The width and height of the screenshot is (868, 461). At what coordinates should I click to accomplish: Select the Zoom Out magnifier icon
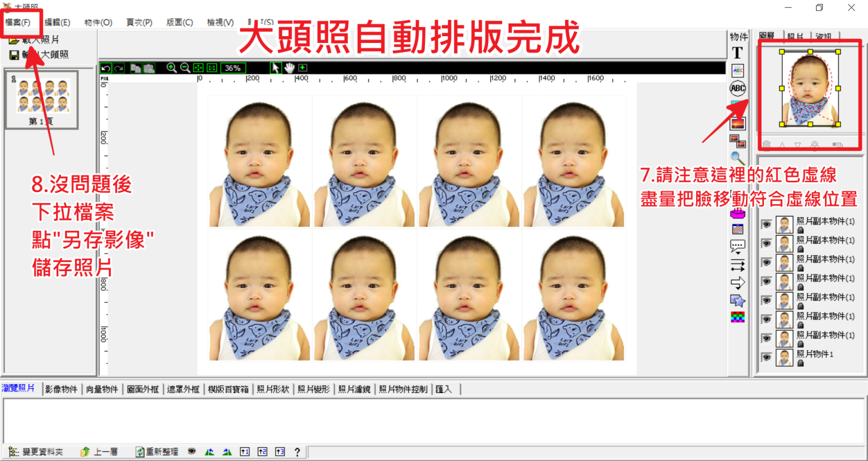coord(184,68)
